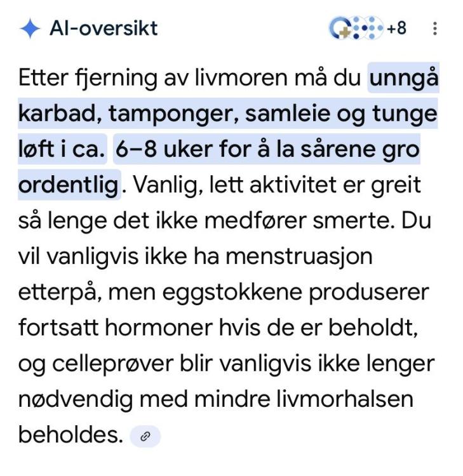
Task: Expand the +8 additional sources list
Action: click(x=396, y=29)
